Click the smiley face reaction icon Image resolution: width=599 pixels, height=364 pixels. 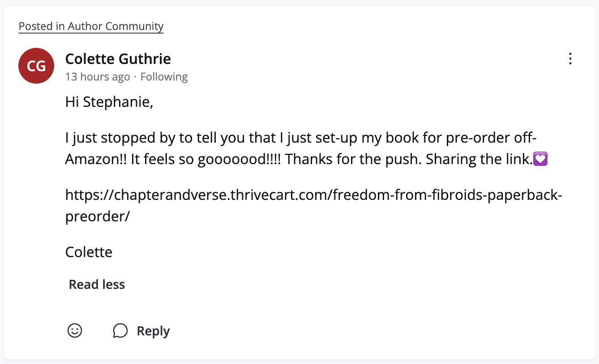click(x=75, y=331)
